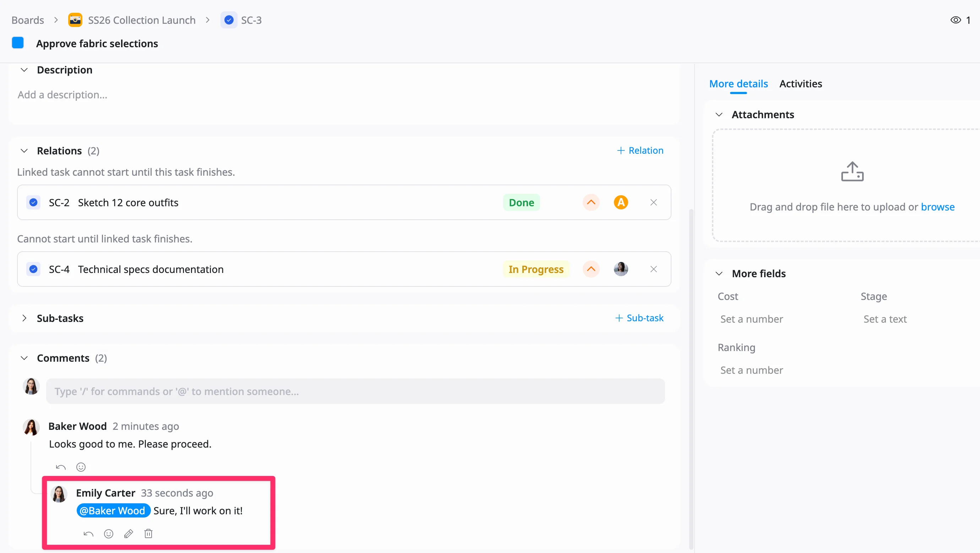980x553 pixels.
Task: Click the task title Approve fabric selections
Action: 97,44
